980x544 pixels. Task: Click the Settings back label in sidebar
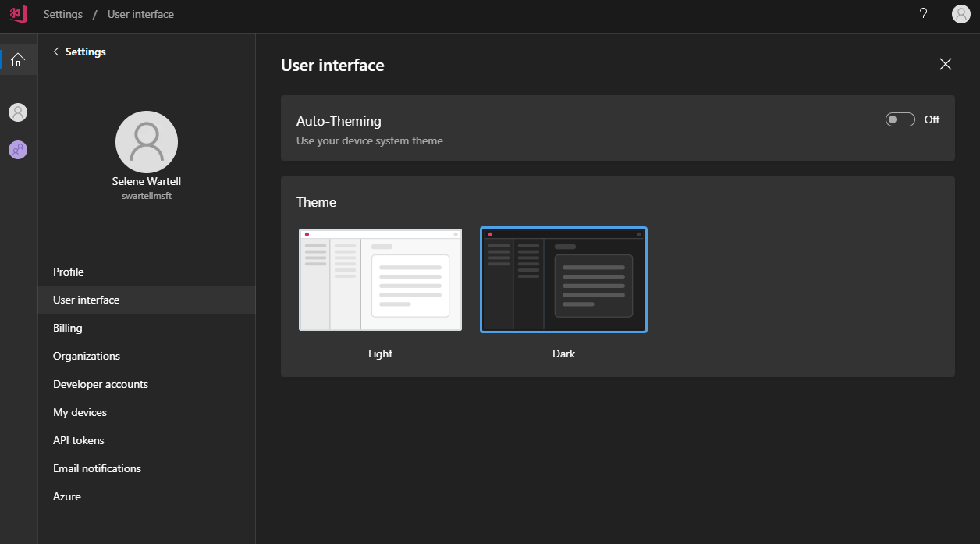pyautogui.click(x=86, y=52)
